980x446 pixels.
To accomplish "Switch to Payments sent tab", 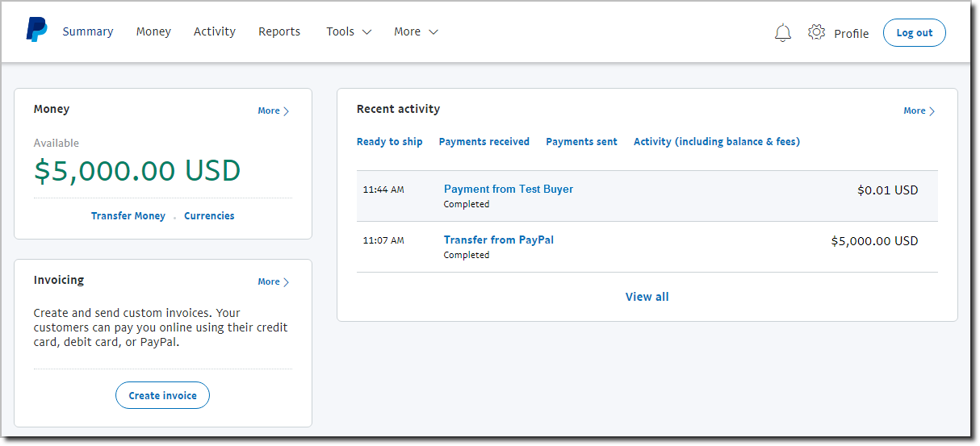I will (581, 142).
